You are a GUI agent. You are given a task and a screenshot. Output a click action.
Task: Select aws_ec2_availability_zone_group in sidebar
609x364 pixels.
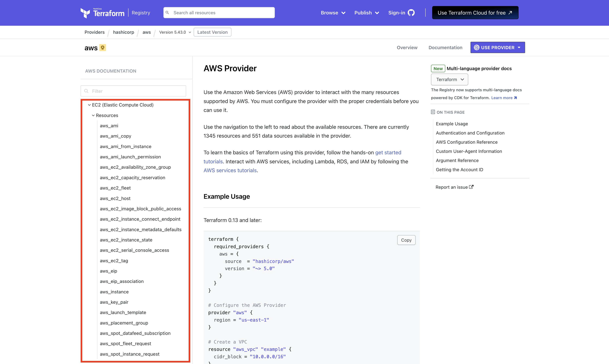135,167
